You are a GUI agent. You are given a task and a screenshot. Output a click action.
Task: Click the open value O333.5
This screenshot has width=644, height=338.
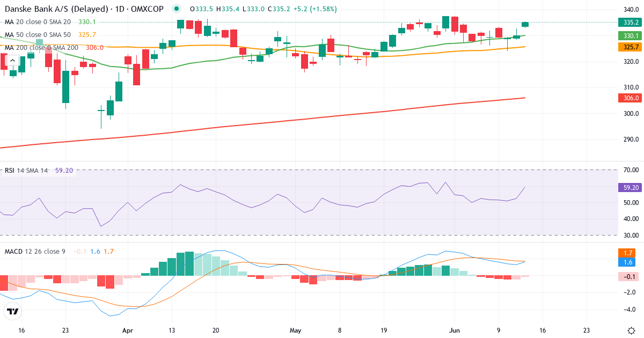point(200,9)
